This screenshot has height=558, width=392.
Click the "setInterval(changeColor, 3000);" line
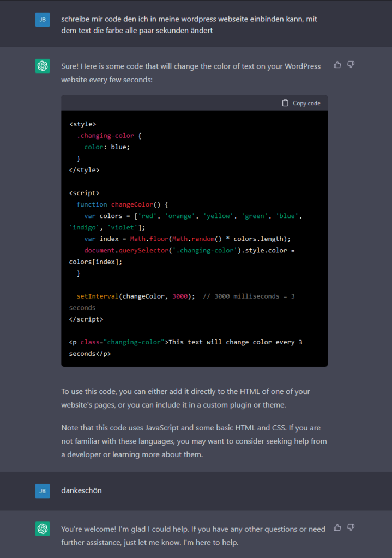coord(136,296)
